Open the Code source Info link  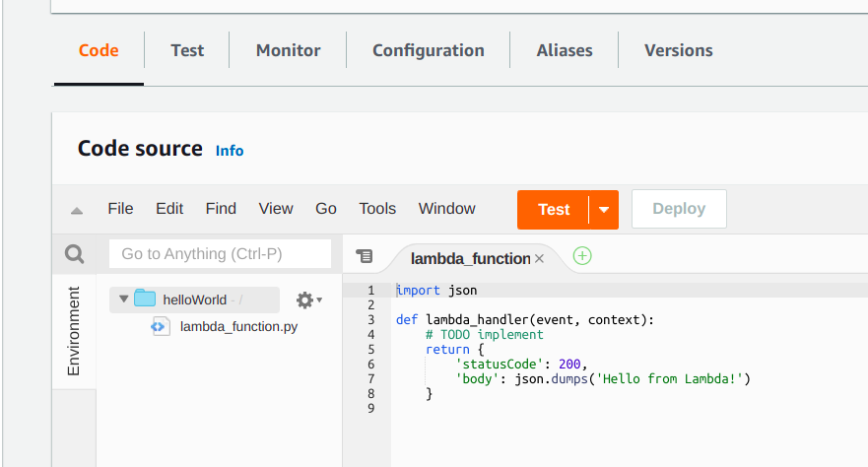pos(230,151)
